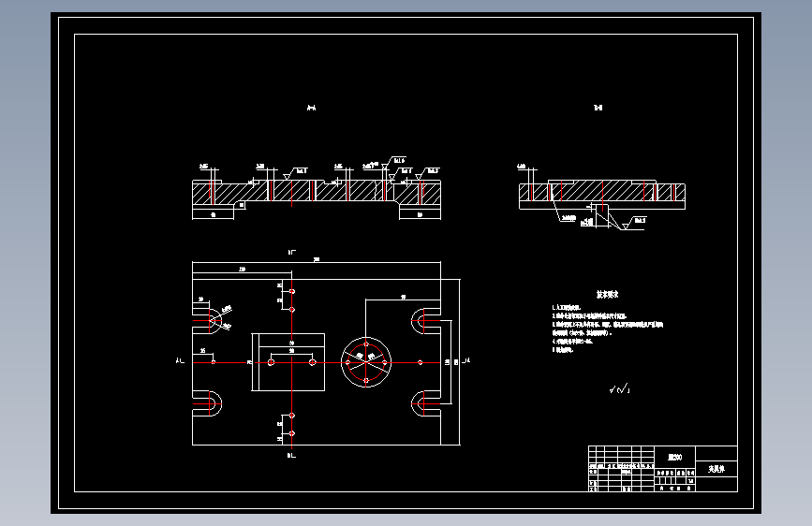This screenshot has height=526, width=812.
Task: Pick the hatched B-B cross-section body
Action: (x=602, y=192)
